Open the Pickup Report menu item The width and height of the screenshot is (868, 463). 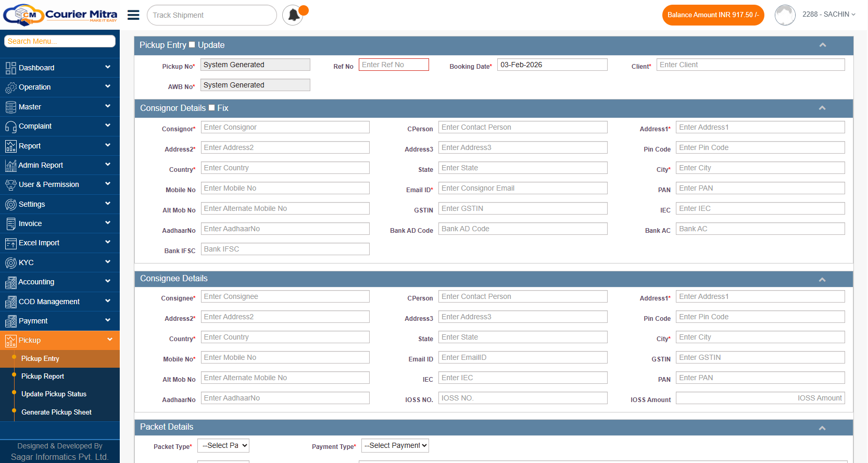43,377
